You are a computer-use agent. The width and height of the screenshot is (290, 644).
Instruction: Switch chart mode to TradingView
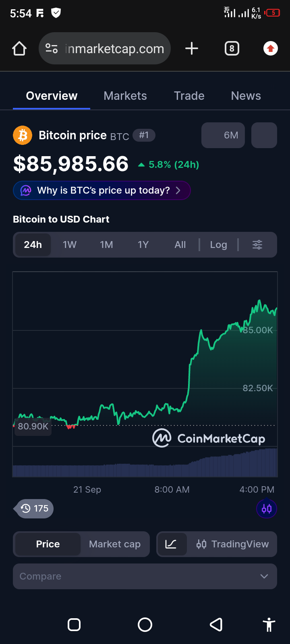point(232,544)
